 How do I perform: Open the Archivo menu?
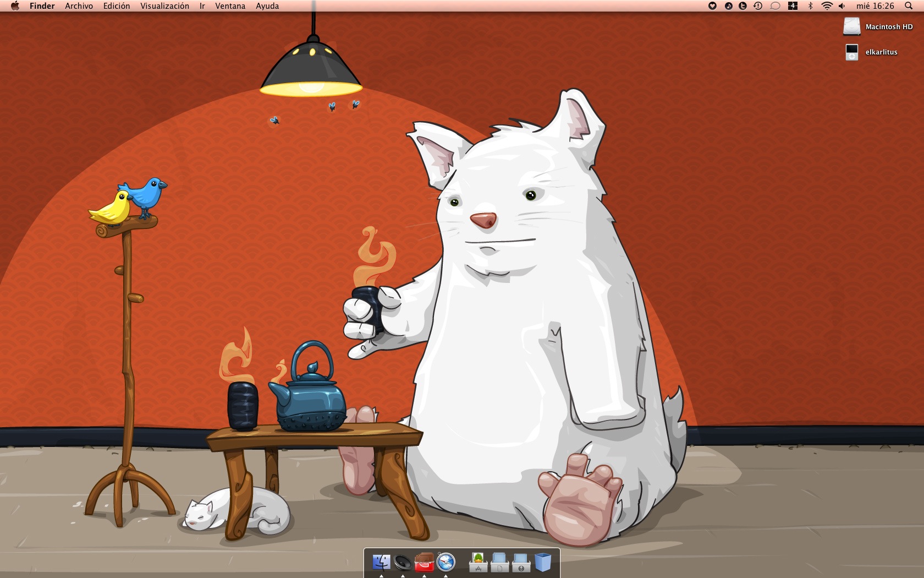coord(79,6)
